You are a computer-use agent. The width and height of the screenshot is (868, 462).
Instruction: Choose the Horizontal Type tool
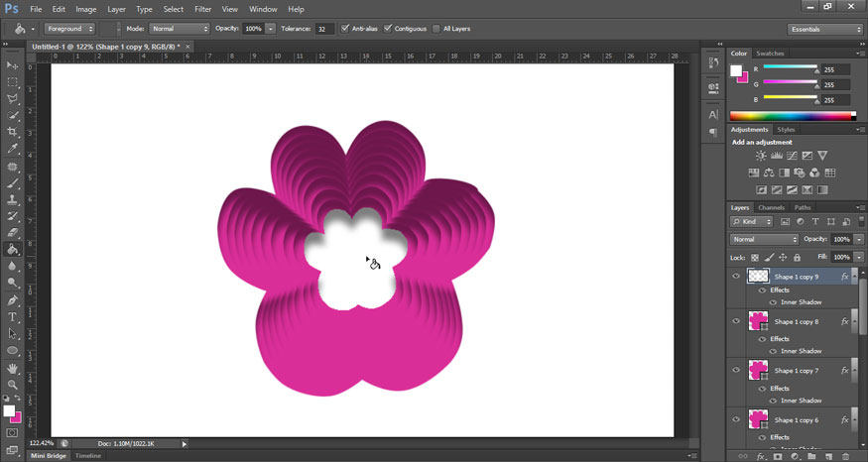coord(13,317)
